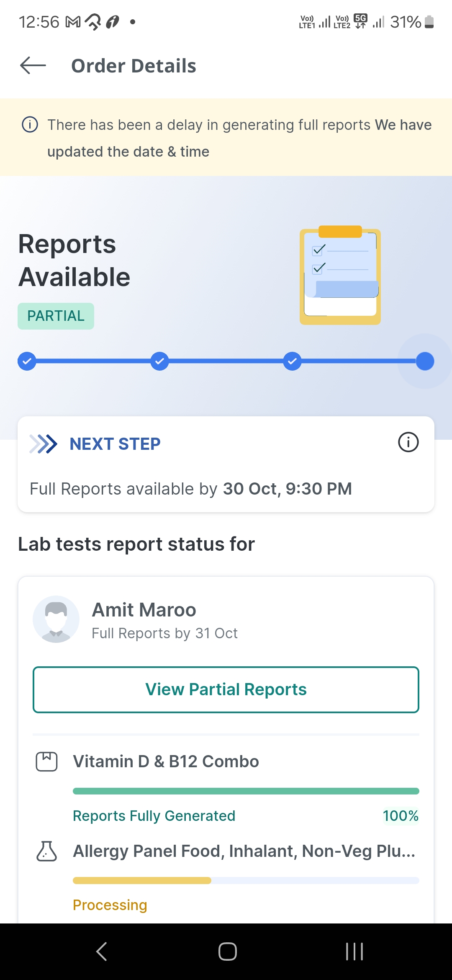Open the Android recent apps button
Image resolution: width=452 pixels, height=980 pixels.
354,952
